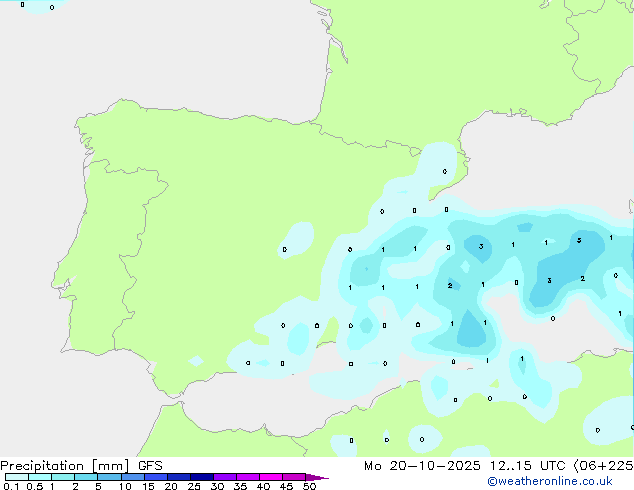This screenshot has height=490, width=634.
Task: Click the 'Precipitation [mm]' title text
Action: click(65, 466)
